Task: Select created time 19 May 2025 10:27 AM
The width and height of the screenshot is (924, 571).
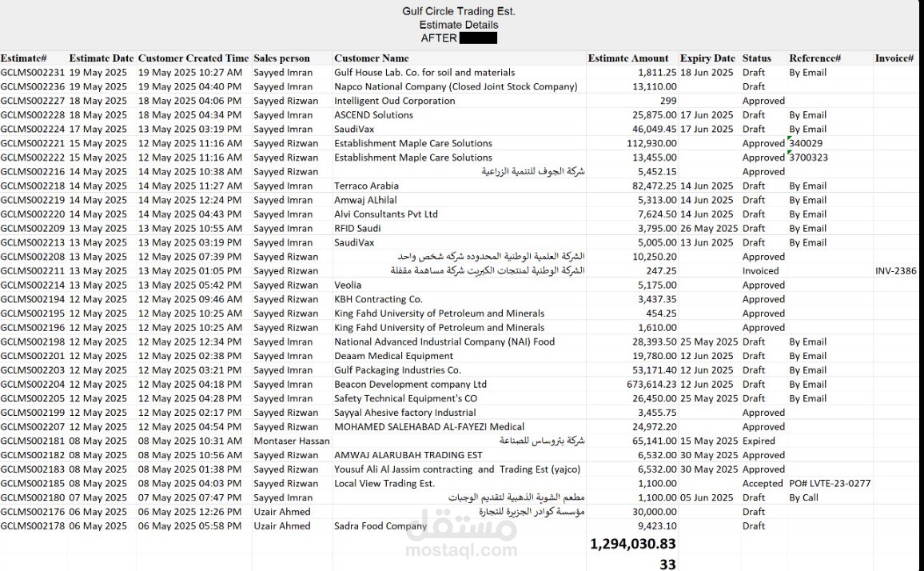Action: (x=189, y=73)
